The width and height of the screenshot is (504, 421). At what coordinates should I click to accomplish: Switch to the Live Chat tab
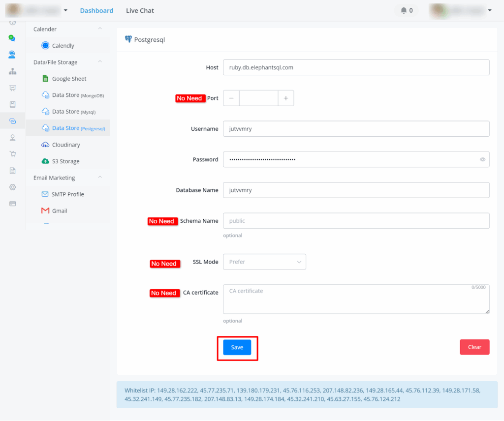[140, 10]
